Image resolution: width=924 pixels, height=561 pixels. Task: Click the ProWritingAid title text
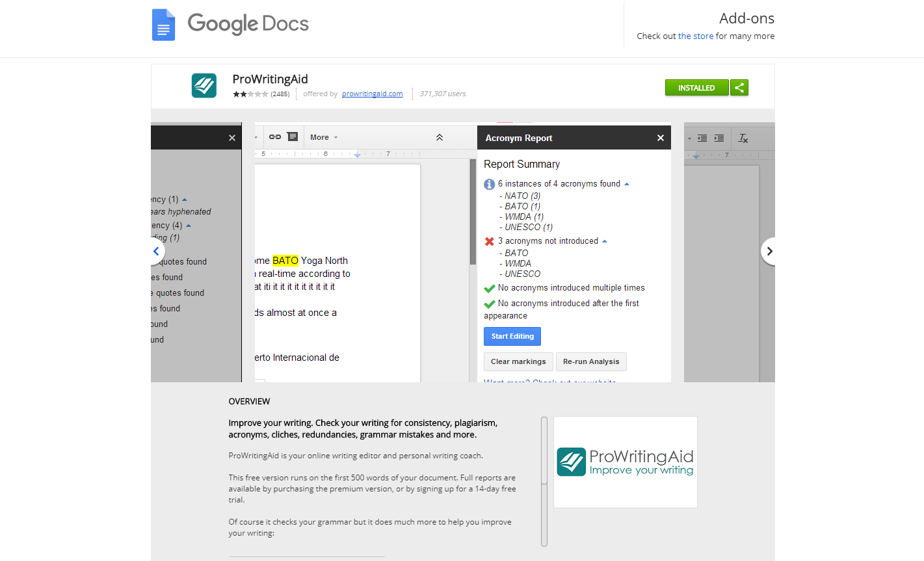[x=271, y=79]
